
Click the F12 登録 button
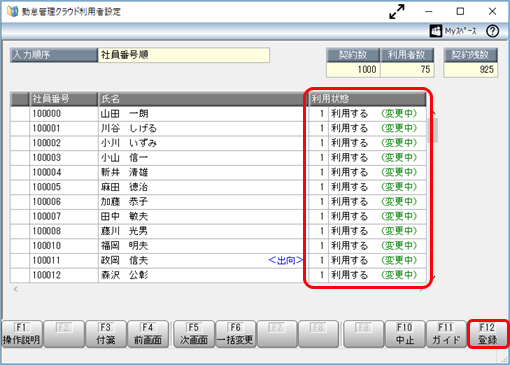487,334
